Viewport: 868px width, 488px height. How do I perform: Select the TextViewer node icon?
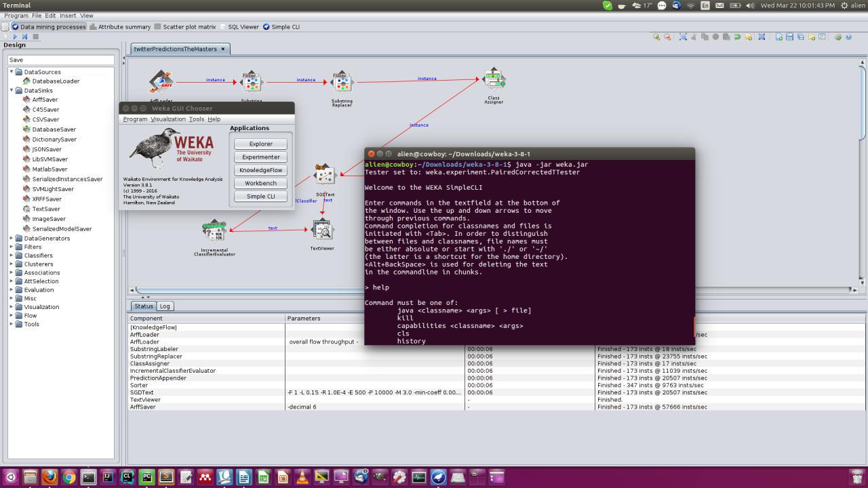pos(322,230)
